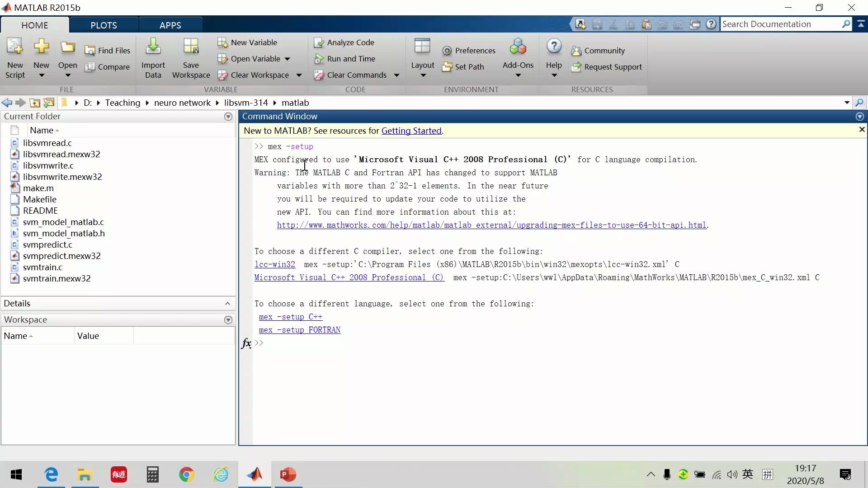The height and width of the screenshot is (488, 868).
Task: Switch to the PLOTS tab
Action: pyautogui.click(x=104, y=25)
